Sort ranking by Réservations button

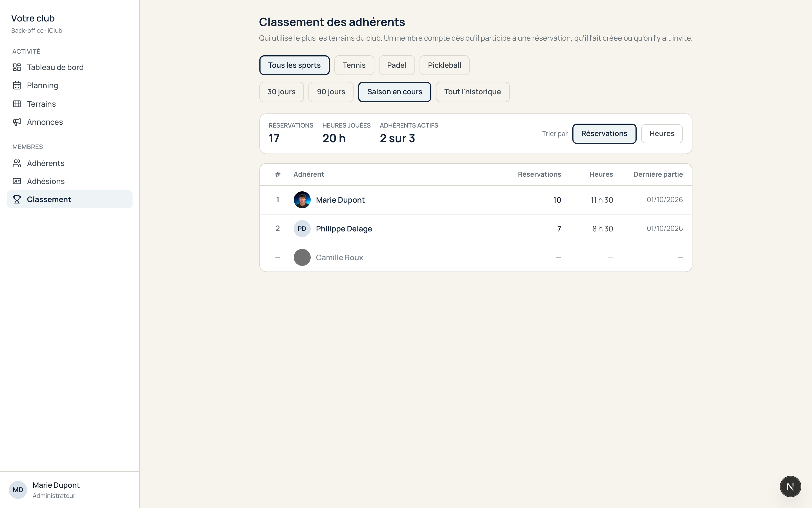click(x=604, y=134)
